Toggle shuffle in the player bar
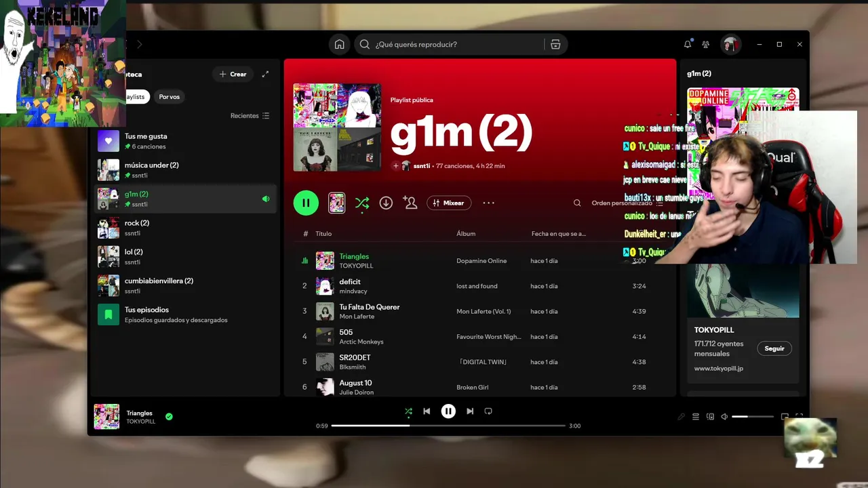 [x=408, y=411]
